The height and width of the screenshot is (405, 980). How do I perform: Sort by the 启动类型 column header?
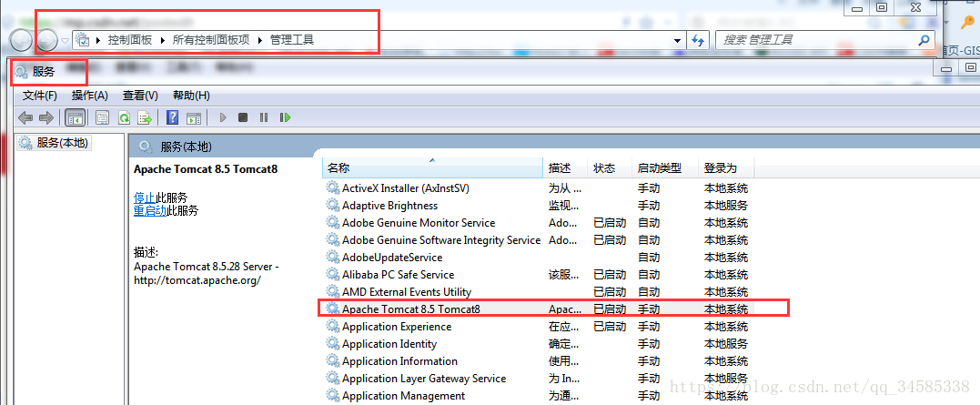pos(665,168)
